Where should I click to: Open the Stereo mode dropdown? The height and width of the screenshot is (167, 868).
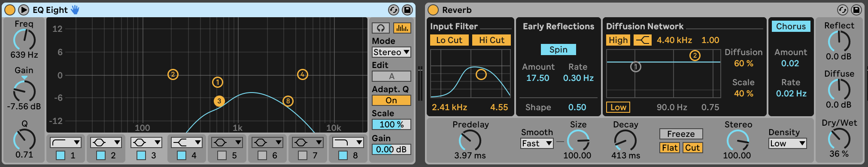392,52
